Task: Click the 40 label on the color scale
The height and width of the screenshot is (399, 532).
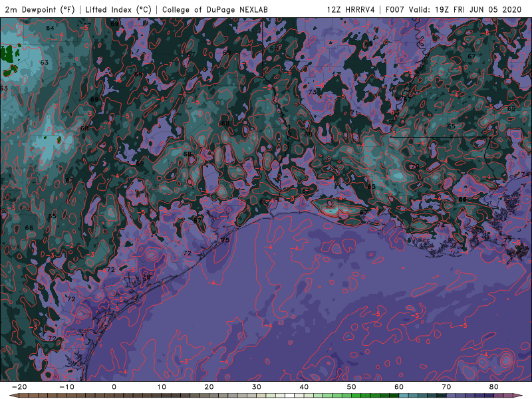Action: (304, 387)
